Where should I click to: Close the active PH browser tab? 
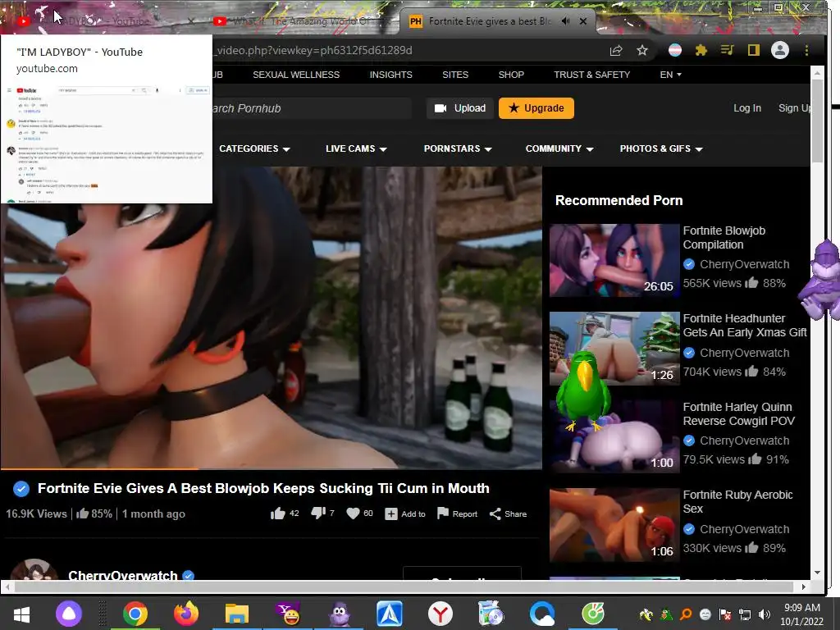(583, 21)
